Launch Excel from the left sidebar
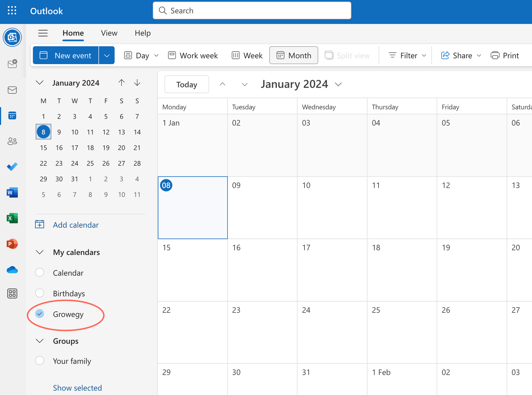The width and height of the screenshot is (532, 395). tap(12, 218)
